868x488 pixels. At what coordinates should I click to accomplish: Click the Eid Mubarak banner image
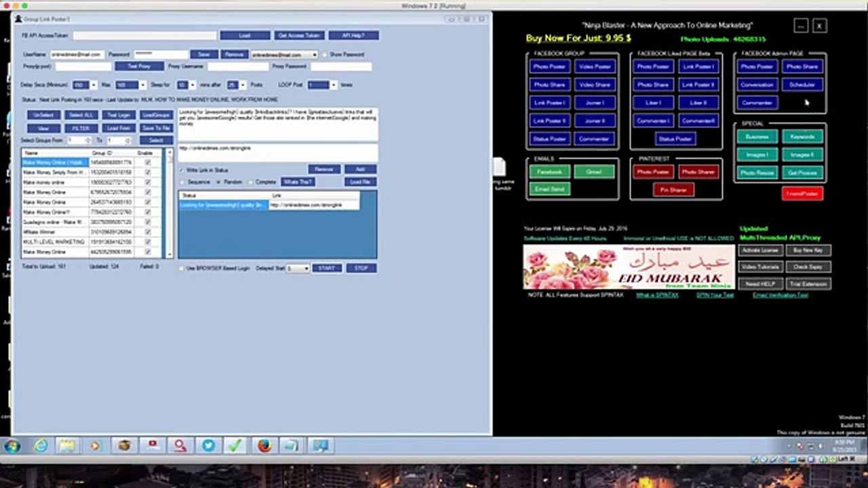[x=629, y=267]
